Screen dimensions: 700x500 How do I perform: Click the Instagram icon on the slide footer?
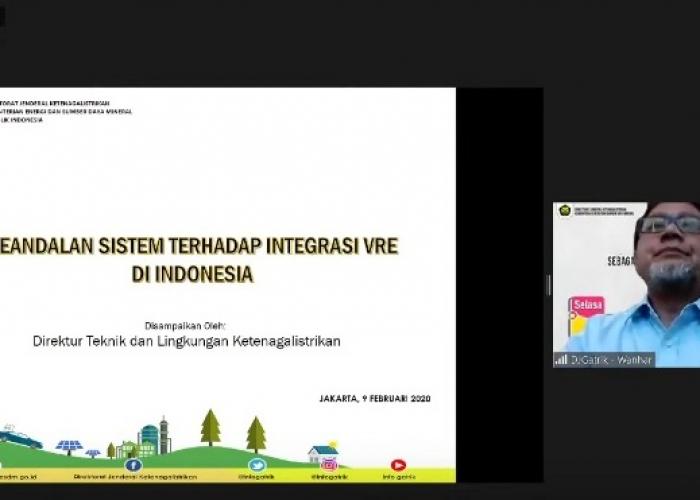[x=328, y=464]
